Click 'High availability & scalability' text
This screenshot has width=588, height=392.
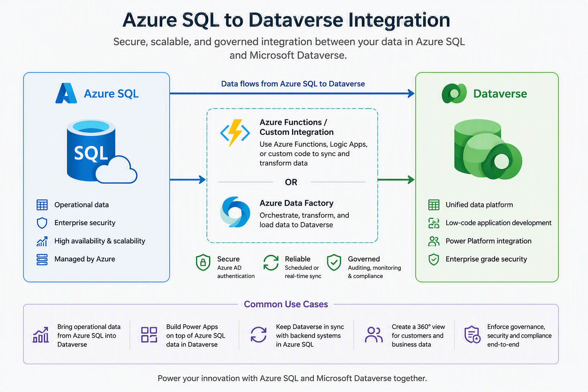(100, 241)
